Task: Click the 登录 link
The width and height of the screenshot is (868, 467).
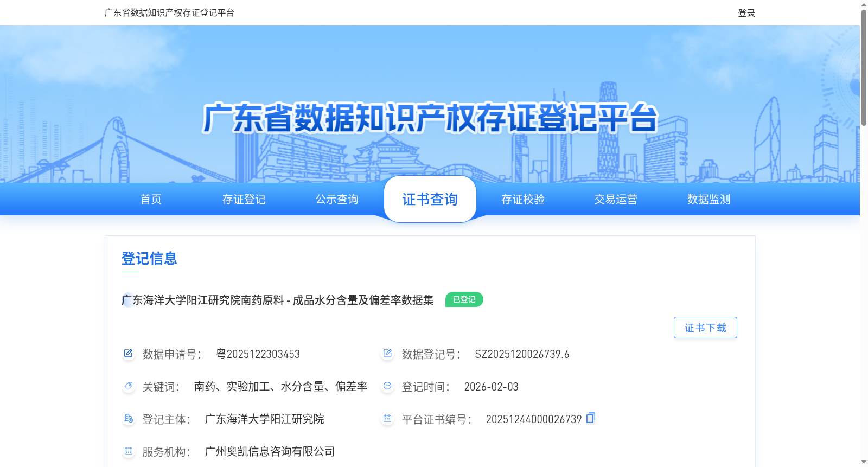Action: (746, 13)
